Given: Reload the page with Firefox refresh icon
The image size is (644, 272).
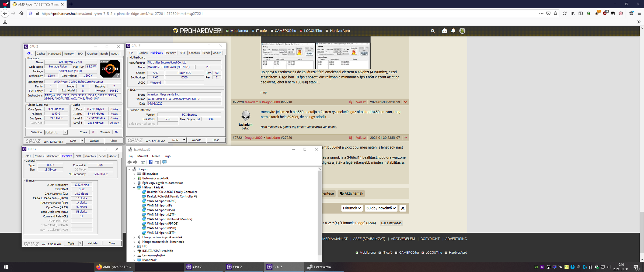Looking at the screenshot, I should click(565, 13).
